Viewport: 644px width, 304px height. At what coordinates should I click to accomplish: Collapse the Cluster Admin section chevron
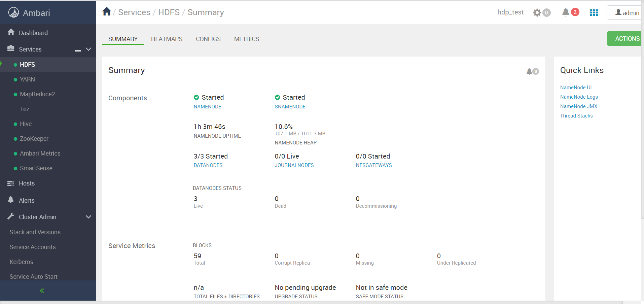[x=88, y=217]
